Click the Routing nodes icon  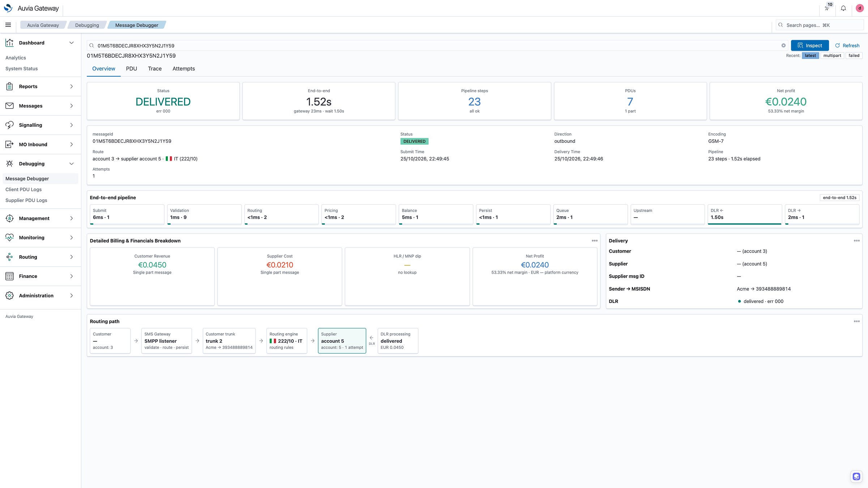[x=9, y=257]
